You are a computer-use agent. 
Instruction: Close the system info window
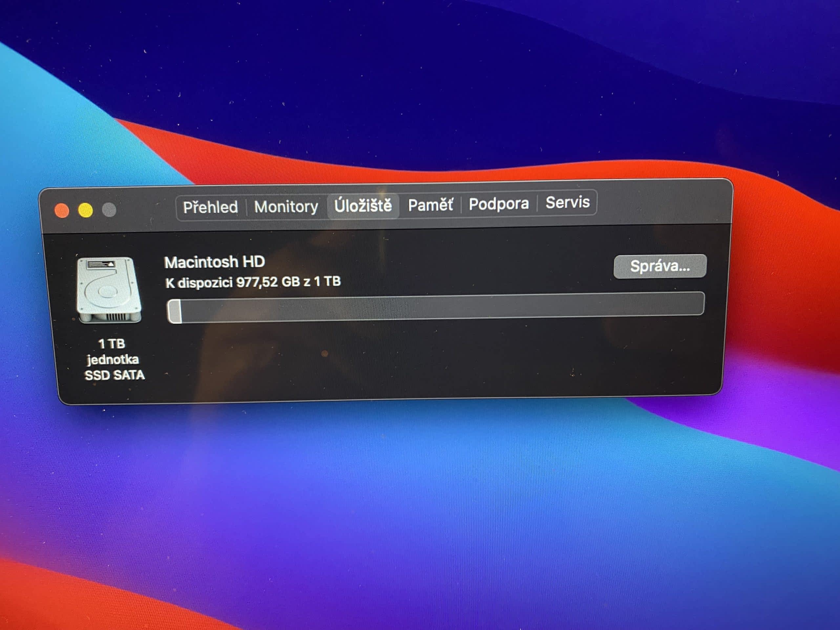(62, 210)
